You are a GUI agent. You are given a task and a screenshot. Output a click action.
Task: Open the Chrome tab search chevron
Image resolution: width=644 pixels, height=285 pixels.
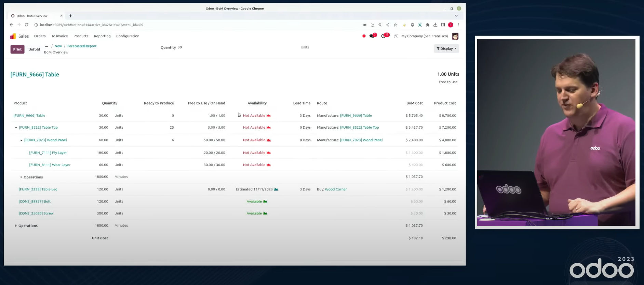(456, 16)
